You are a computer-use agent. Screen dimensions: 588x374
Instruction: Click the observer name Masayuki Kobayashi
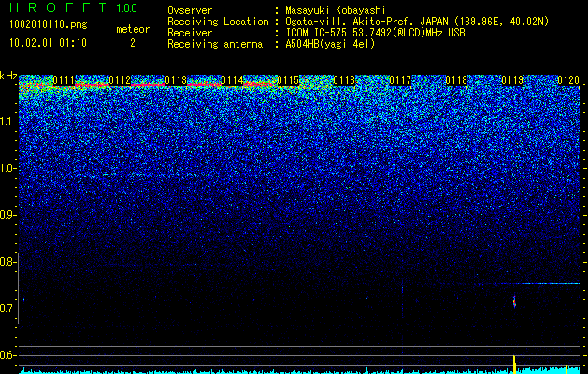[336, 11]
